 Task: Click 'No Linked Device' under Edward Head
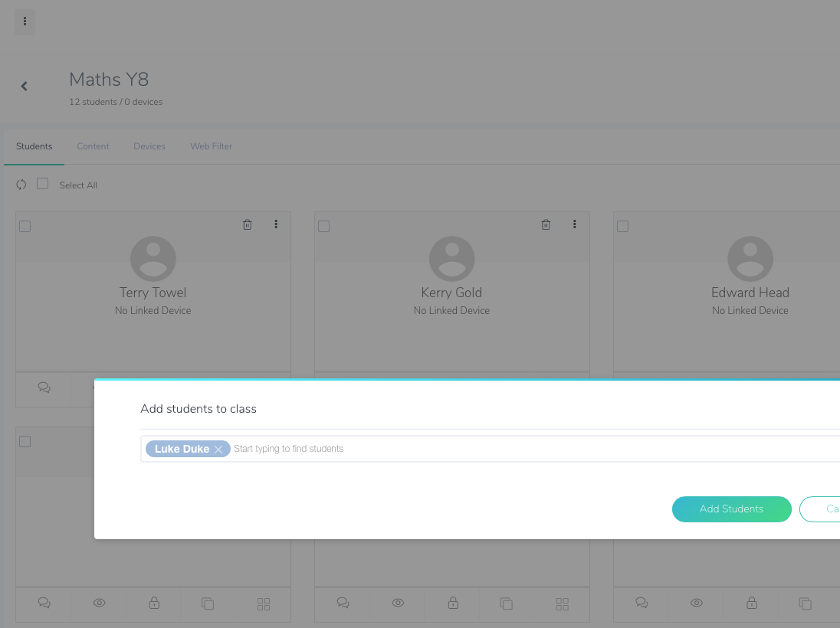750,310
